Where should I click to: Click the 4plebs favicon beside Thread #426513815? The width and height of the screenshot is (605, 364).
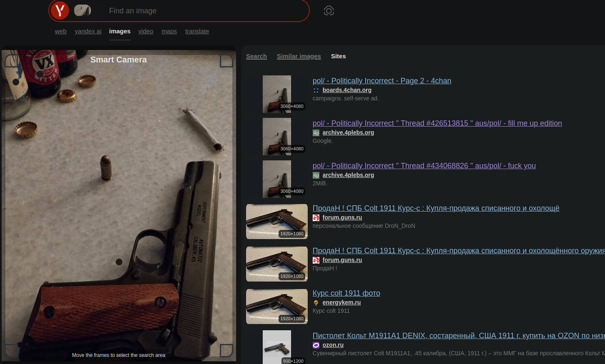pos(316,133)
